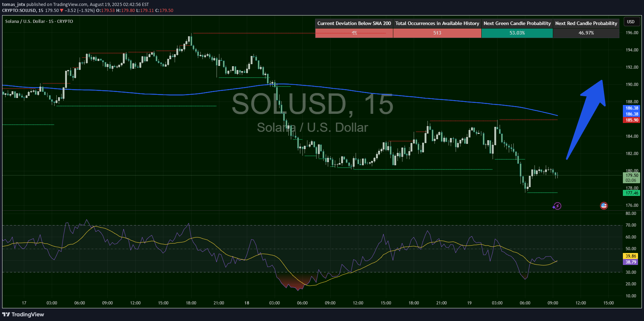Screen dimensions: 644x321
Task: Click the Next Green Candle Probability header
Action: pyautogui.click(x=517, y=23)
